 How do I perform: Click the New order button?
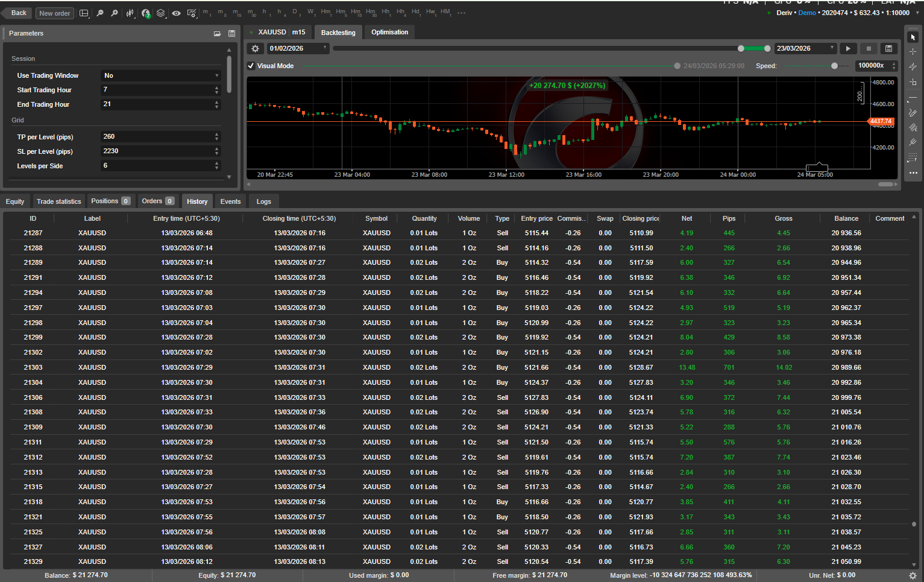point(54,13)
